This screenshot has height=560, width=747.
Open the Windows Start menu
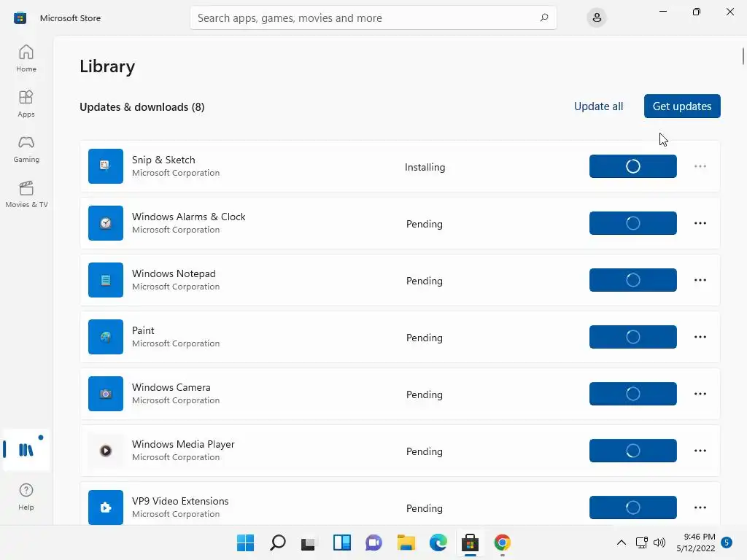245,542
